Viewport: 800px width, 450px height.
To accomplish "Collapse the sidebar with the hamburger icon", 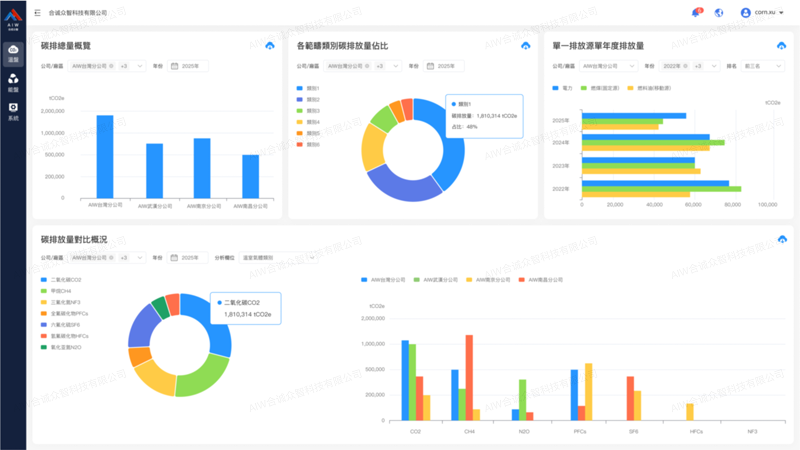I will click(37, 13).
